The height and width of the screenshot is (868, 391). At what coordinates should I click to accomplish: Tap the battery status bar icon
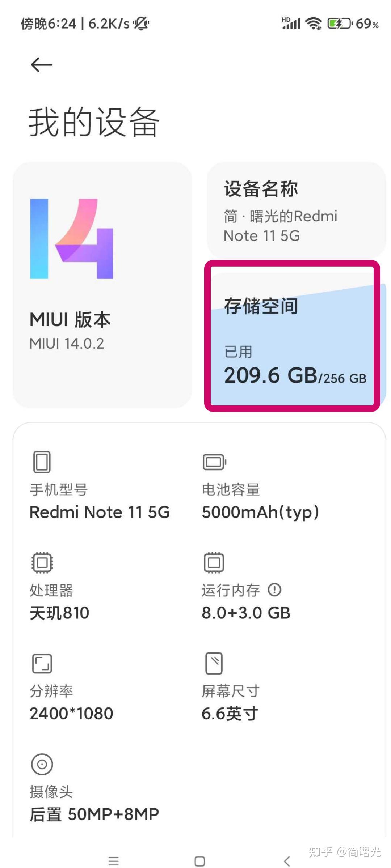click(x=340, y=24)
